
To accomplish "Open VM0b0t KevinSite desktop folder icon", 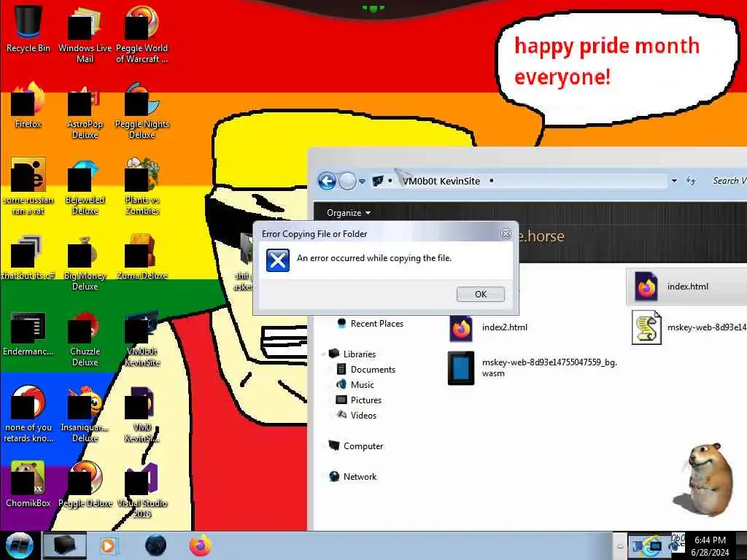I will pyautogui.click(x=142, y=338).
